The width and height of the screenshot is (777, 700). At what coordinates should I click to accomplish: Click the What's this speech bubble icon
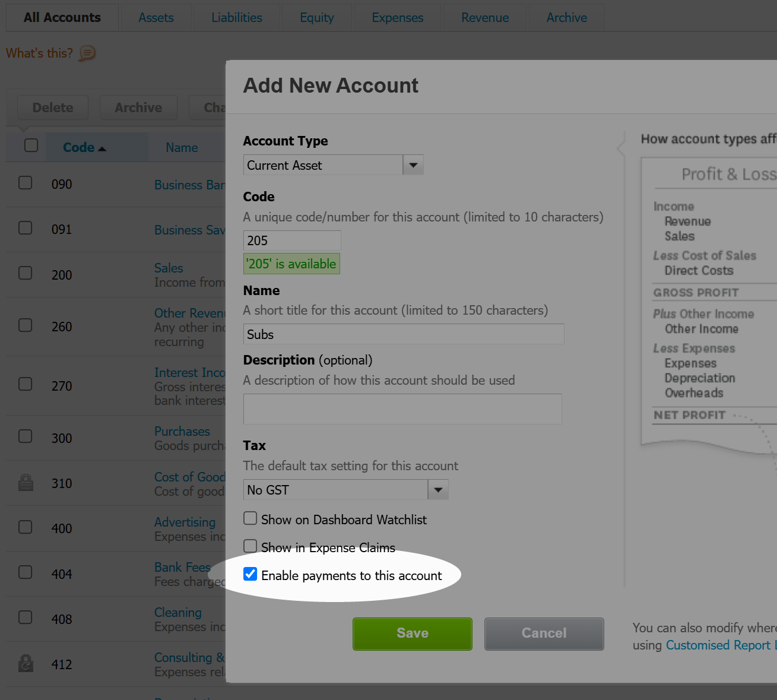tap(87, 53)
